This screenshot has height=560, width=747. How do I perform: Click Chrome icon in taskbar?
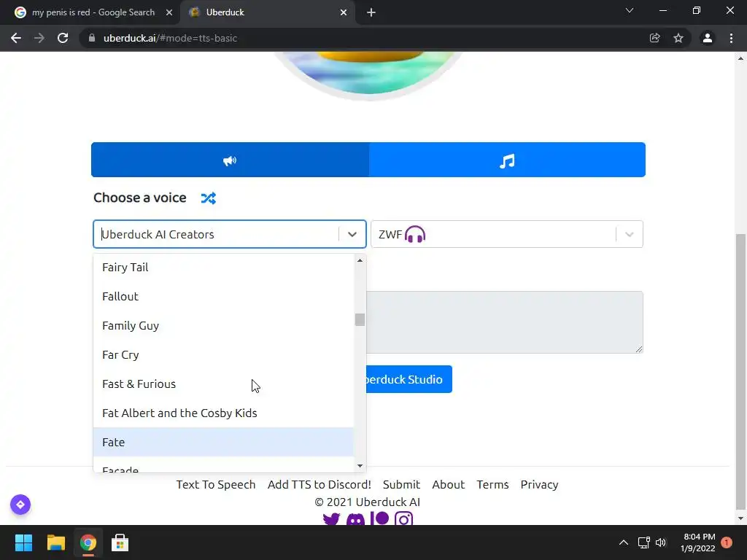pyautogui.click(x=88, y=542)
